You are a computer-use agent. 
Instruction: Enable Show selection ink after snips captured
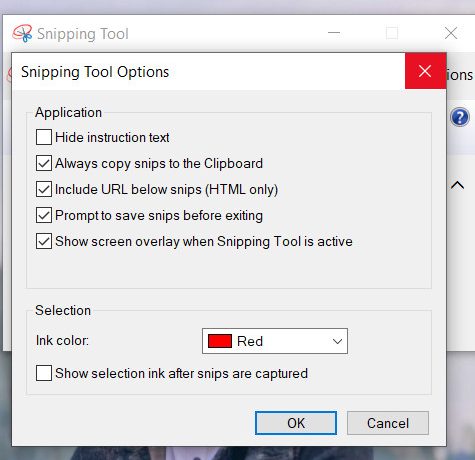pyautogui.click(x=44, y=373)
